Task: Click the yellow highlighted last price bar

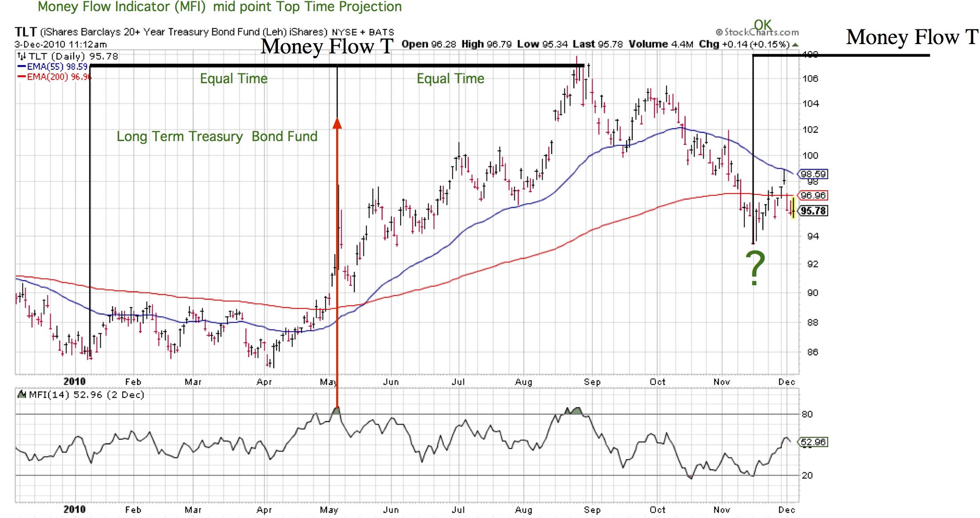Action: click(793, 207)
